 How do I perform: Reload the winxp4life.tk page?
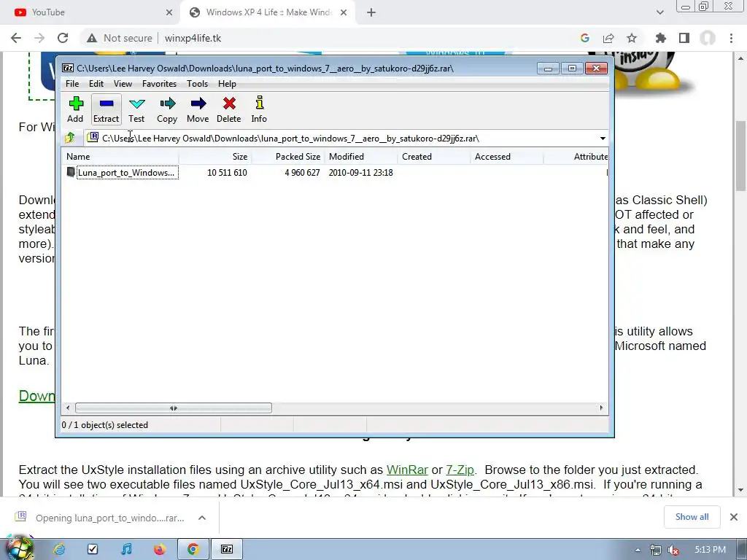pos(63,38)
